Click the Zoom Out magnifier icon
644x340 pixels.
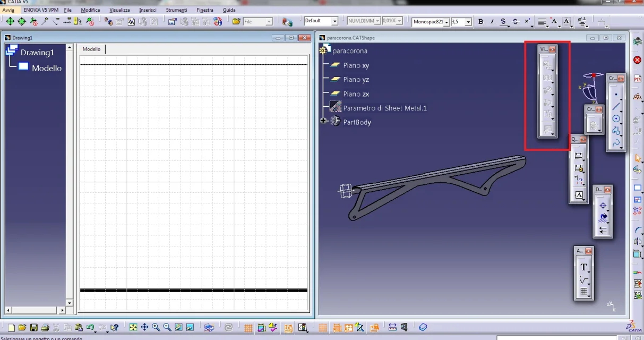point(167,328)
